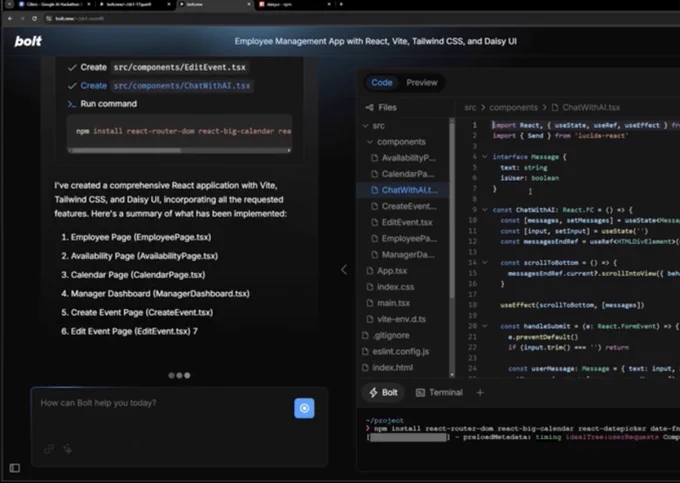Toggle the sidebar panel icon at bottom left

click(x=15, y=468)
